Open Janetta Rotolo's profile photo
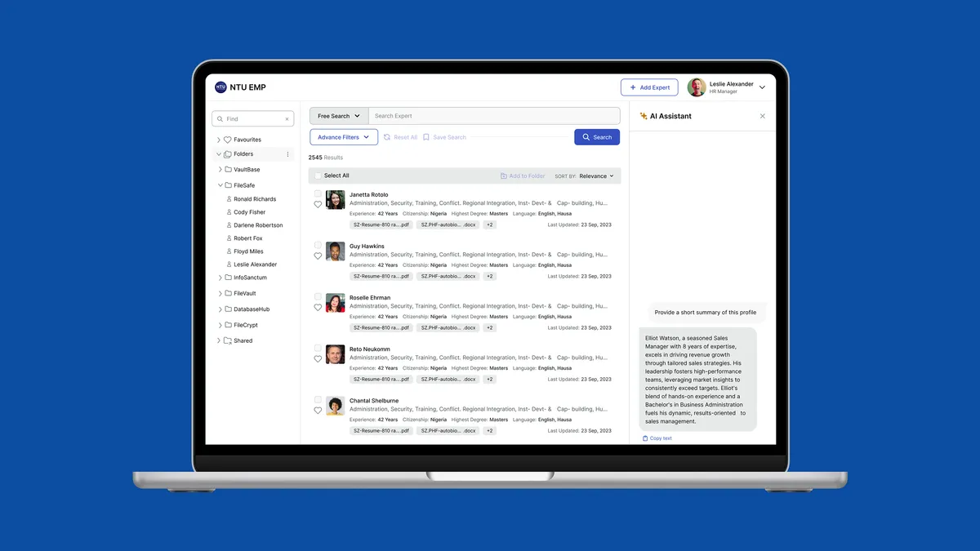This screenshot has height=551, width=980. point(335,200)
